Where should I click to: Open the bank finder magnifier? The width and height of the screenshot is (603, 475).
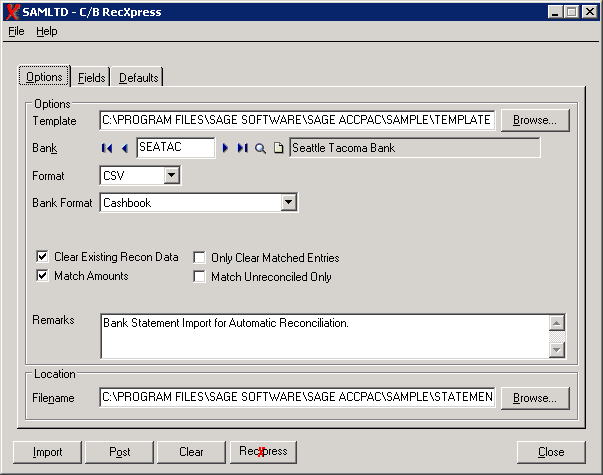tap(260, 148)
